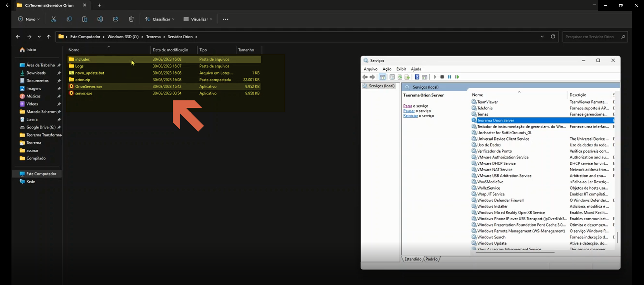Viewport: 644px width, 285px height.
Task: Open a new Explorer tab with plus
Action: [x=99, y=5]
